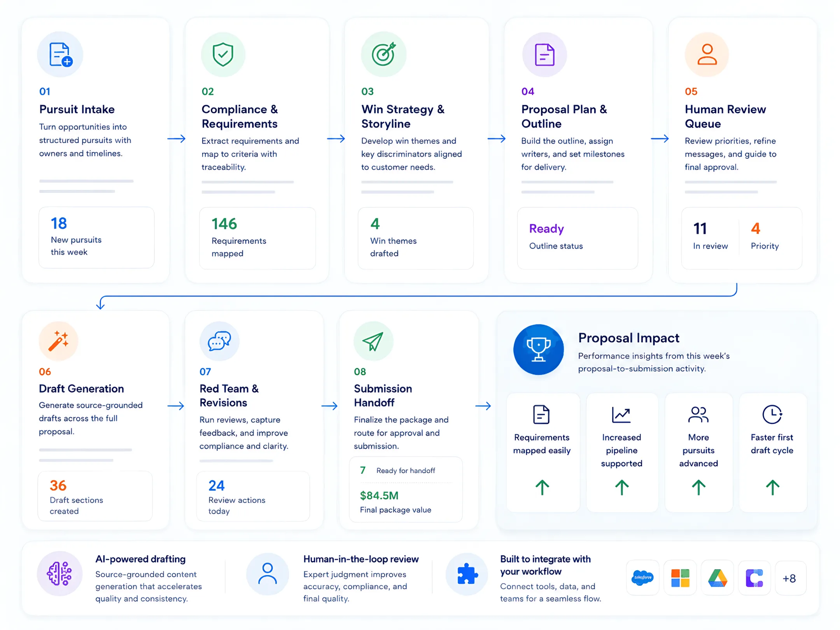This screenshot has height=630, width=840.
Task: Click the integration puzzle piece icon
Action: tap(467, 574)
